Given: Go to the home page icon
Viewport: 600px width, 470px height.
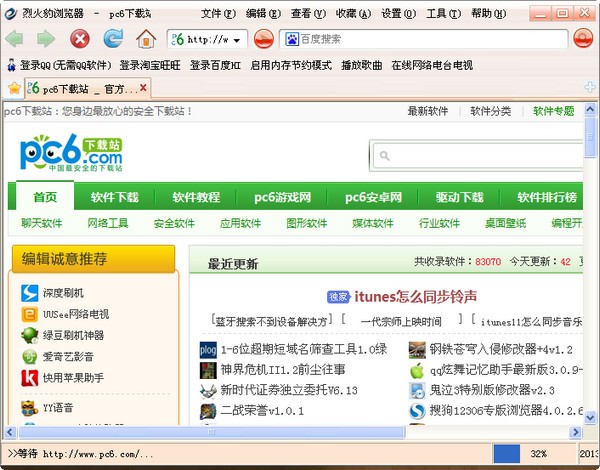Looking at the screenshot, I should click(146, 39).
